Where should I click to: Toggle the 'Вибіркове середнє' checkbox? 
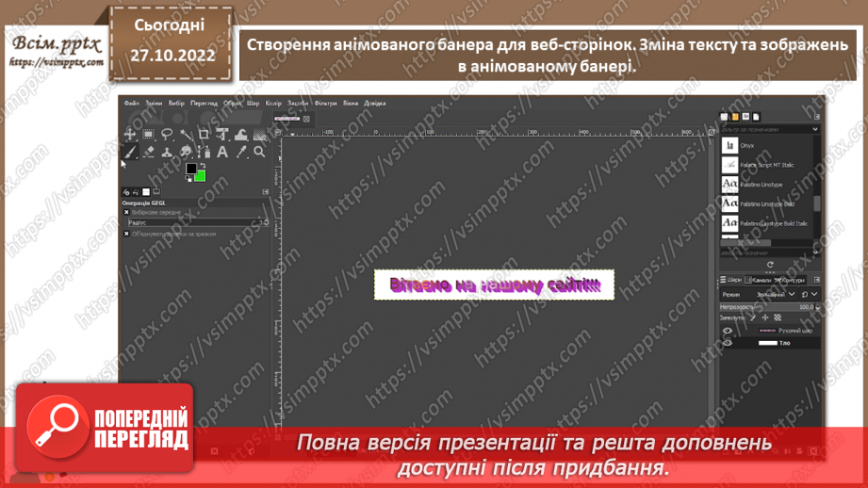pyautogui.click(x=127, y=212)
